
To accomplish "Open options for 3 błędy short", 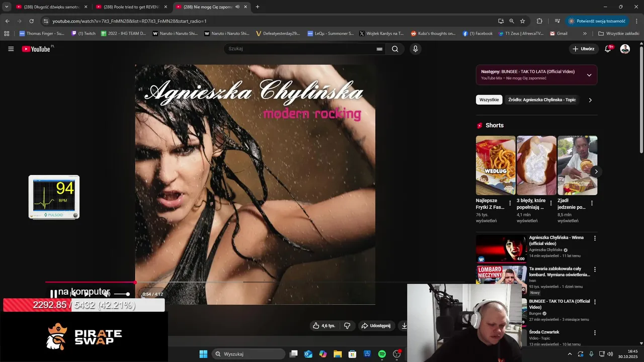I will click(x=551, y=203).
